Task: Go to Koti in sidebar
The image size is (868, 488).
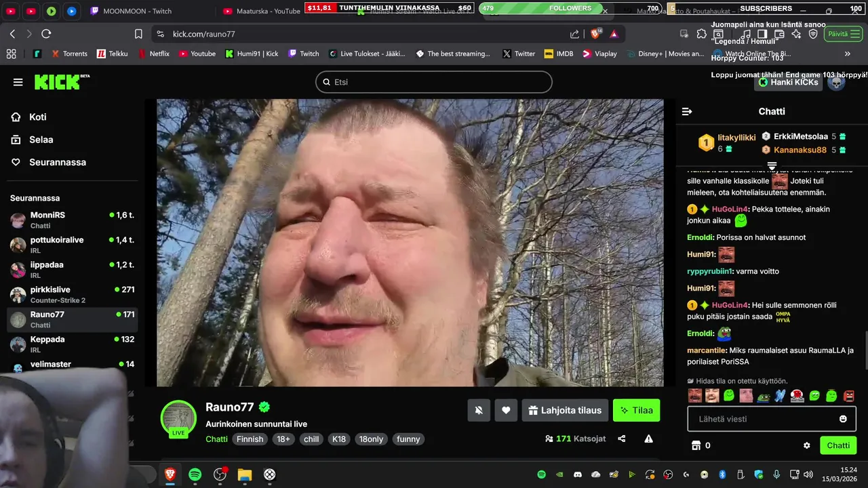Action: [38, 117]
